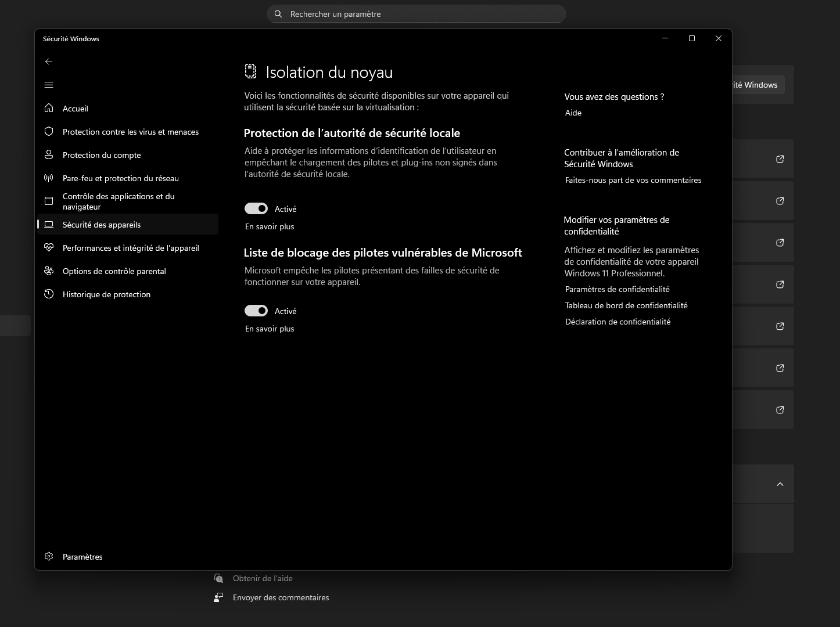This screenshot has height=627, width=840.
Task: Click the Pare-feu network antenna icon
Action: click(49, 178)
